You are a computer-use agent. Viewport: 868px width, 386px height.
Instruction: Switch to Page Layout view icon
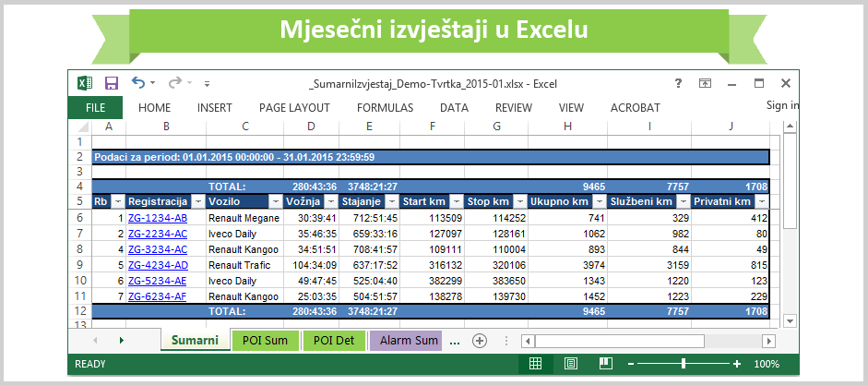point(571,364)
